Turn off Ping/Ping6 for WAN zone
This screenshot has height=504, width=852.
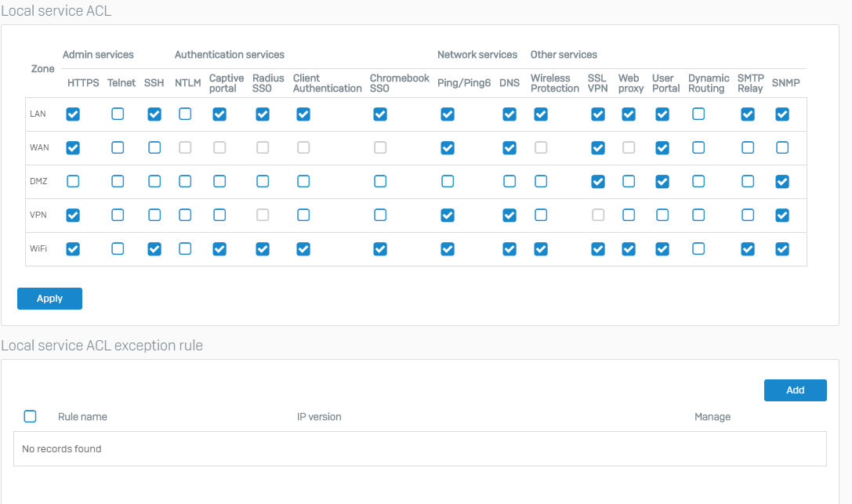448,147
